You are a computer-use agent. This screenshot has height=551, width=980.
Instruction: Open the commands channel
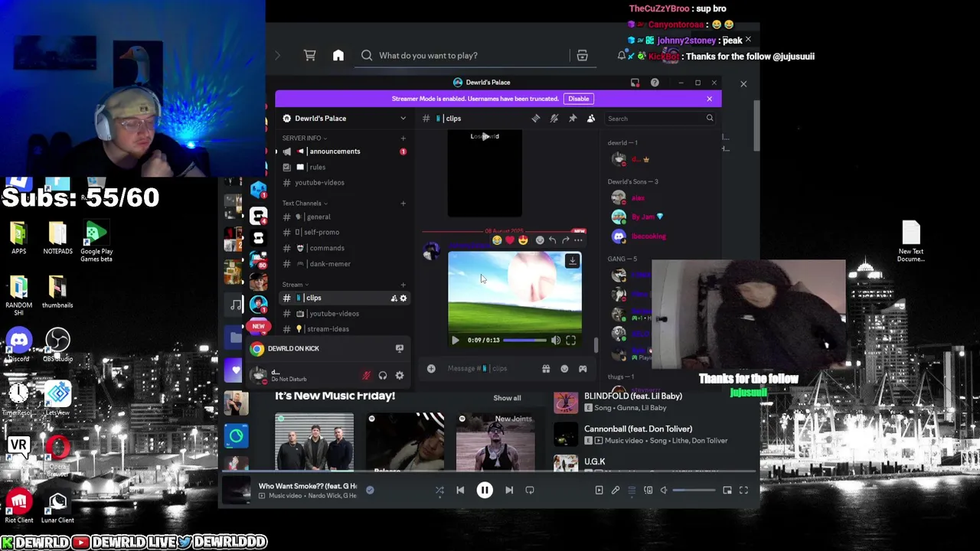343,248
